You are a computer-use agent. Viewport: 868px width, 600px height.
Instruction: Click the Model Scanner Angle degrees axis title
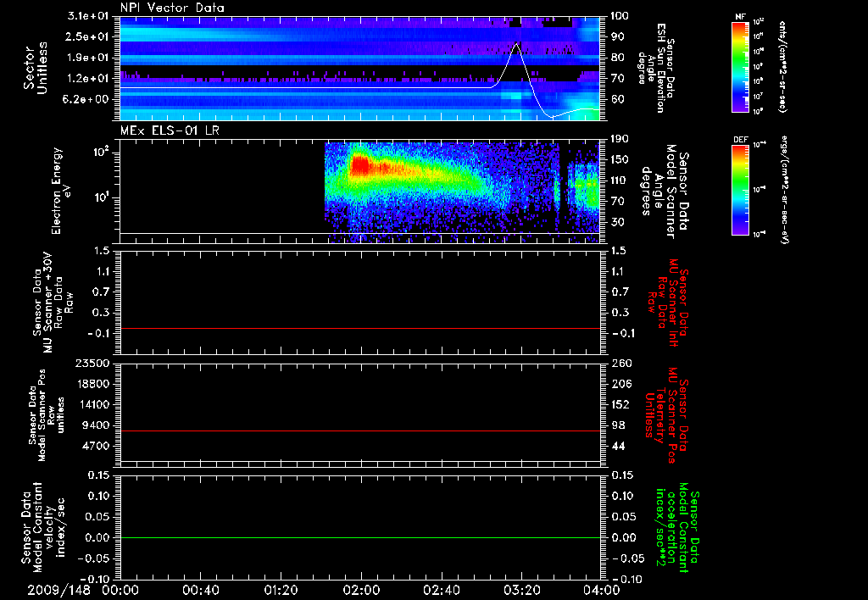pos(665,192)
